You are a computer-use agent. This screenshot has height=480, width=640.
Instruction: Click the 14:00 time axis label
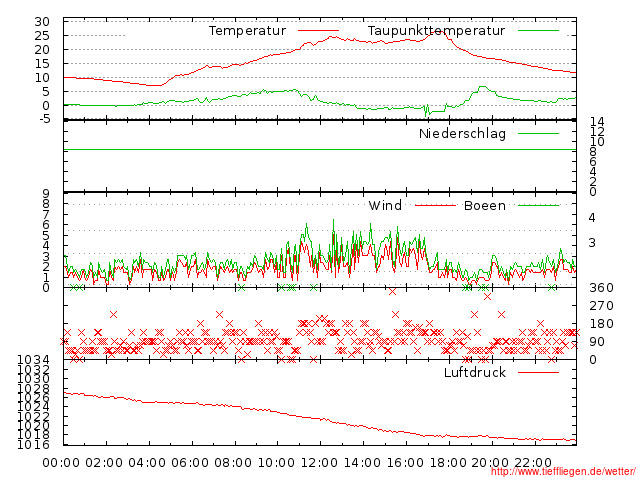362,463
